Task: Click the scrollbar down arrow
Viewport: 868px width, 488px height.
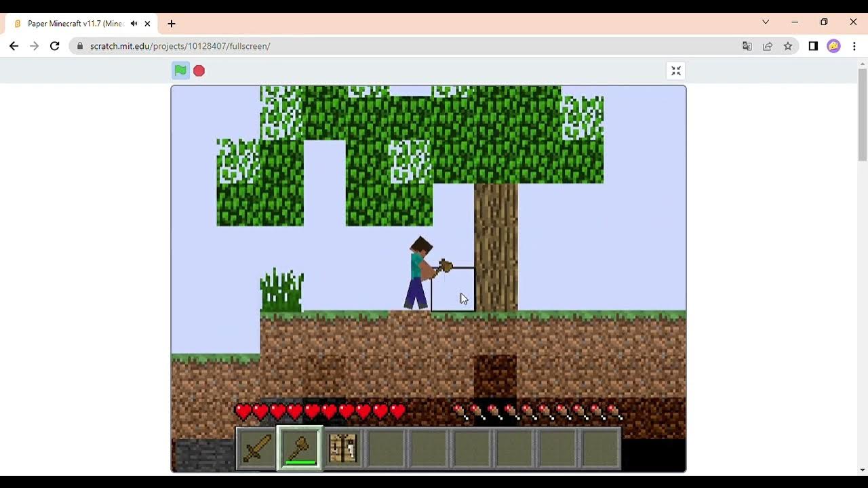Action: (863, 470)
